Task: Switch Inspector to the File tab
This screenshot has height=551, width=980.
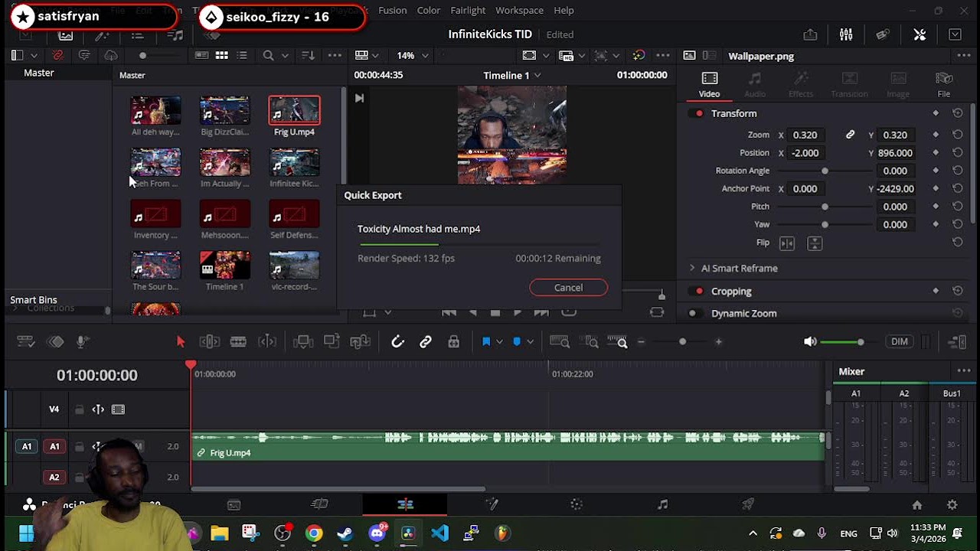Action: pos(944,84)
